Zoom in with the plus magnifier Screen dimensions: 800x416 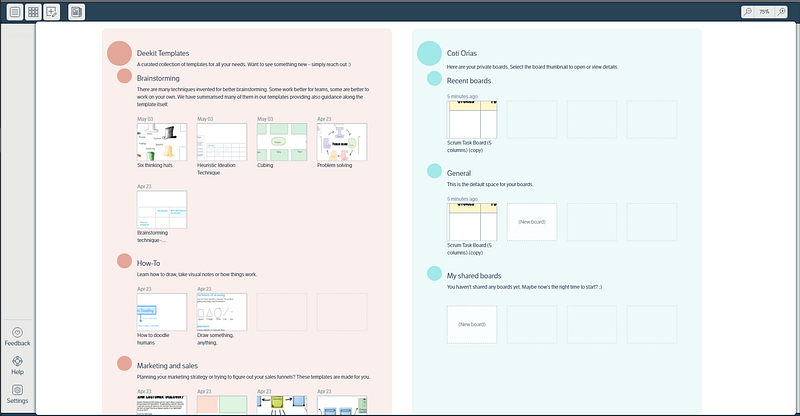pyautogui.click(x=781, y=12)
